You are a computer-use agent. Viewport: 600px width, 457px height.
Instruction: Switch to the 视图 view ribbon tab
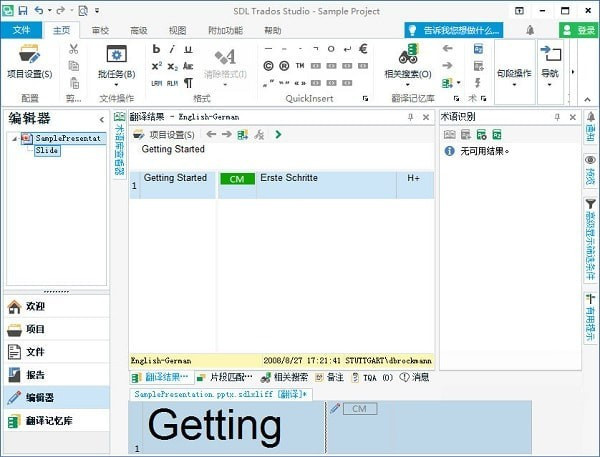[x=177, y=30]
